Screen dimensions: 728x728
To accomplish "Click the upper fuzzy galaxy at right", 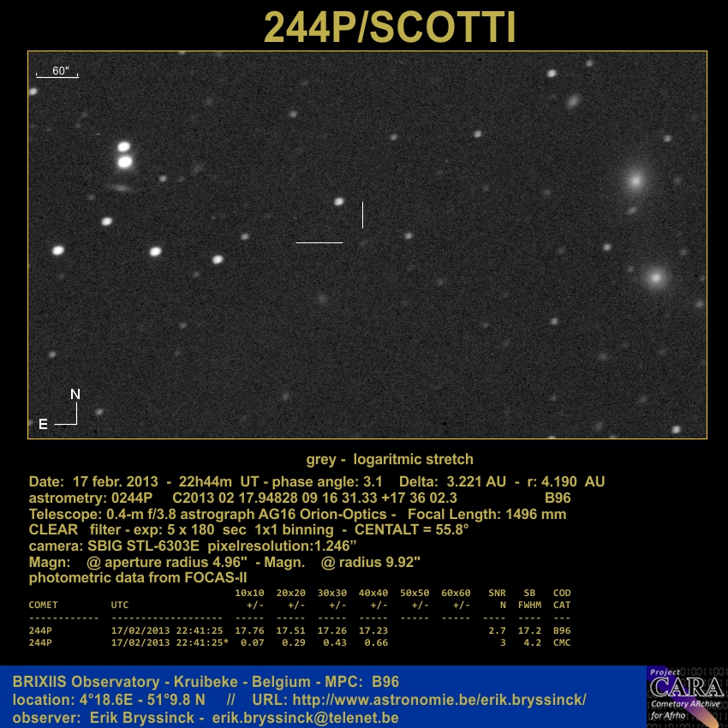I will pos(636,180).
